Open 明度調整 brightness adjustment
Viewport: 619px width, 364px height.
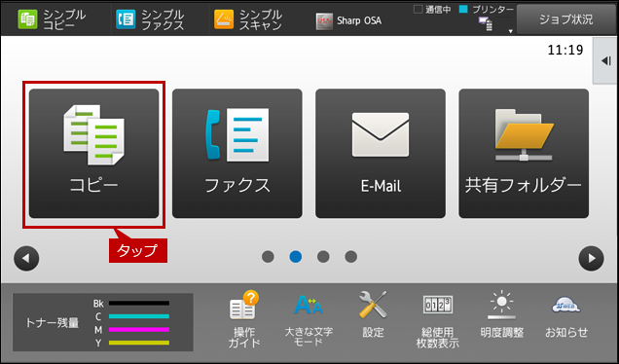(x=502, y=315)
